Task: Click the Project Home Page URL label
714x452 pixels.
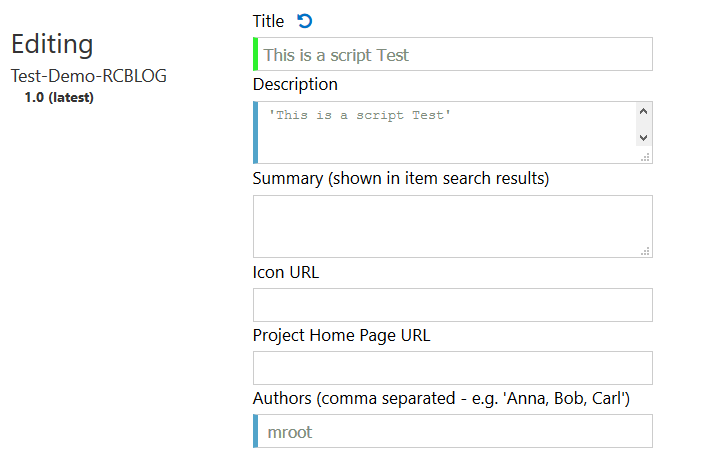Action: tap(341, 335)
